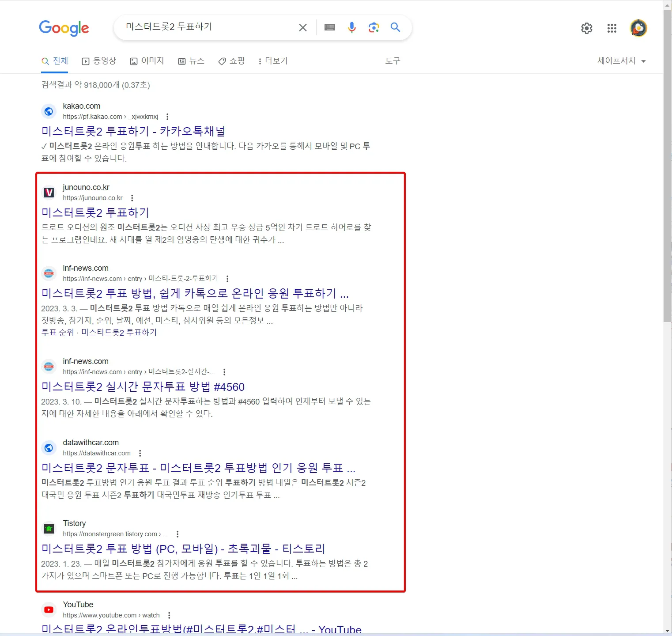This screenshot has width=672, height=636.
Task: Open the on-screen keyboard input tool
Action: [330, 28]
